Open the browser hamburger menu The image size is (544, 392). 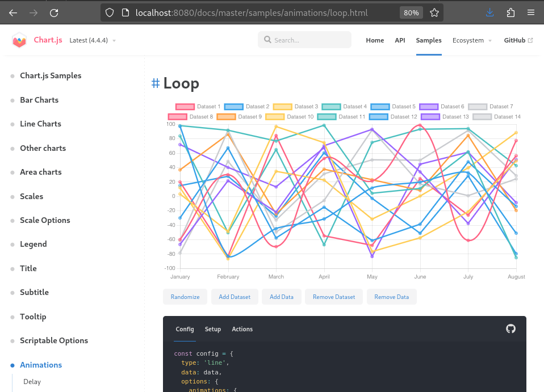click(x=530, y=12)
